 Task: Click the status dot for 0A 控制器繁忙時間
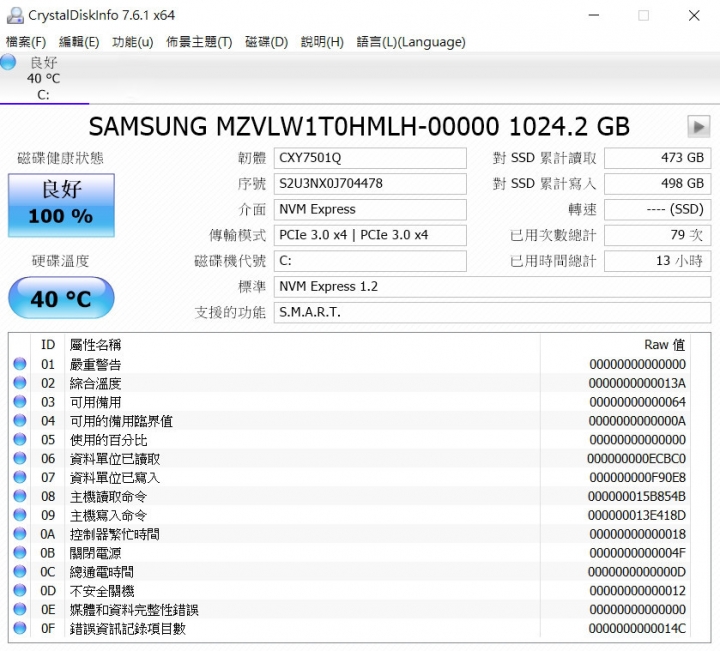[20, 533]
